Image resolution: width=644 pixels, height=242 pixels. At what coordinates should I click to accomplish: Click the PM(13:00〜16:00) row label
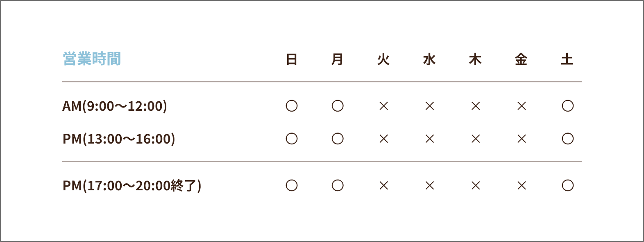[119, 139]
